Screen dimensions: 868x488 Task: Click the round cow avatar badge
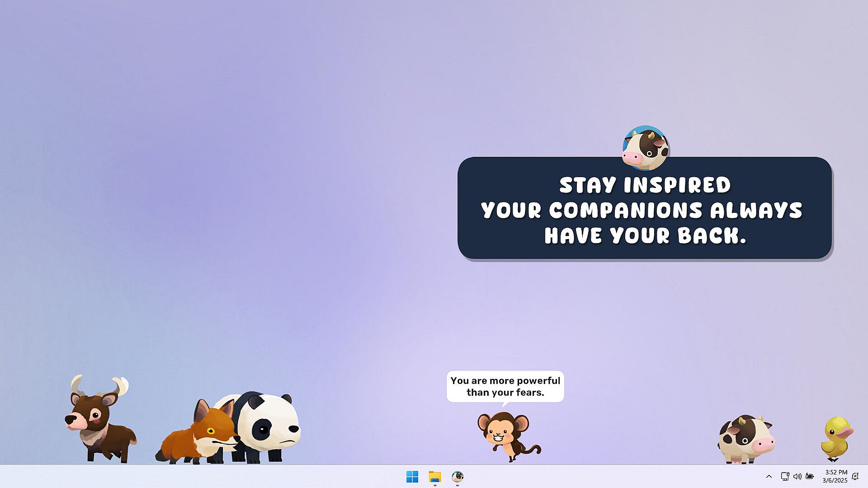tap(645, 148)
